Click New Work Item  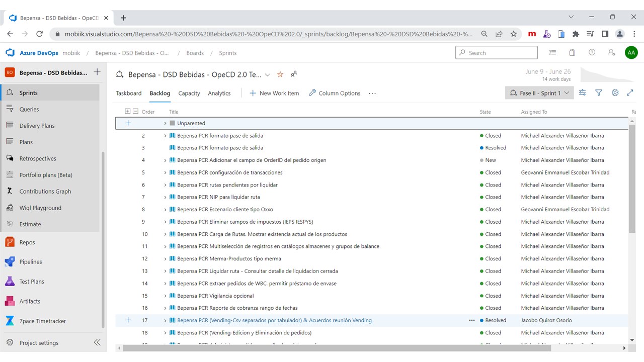pyautogui.click(x=274, y=93)
